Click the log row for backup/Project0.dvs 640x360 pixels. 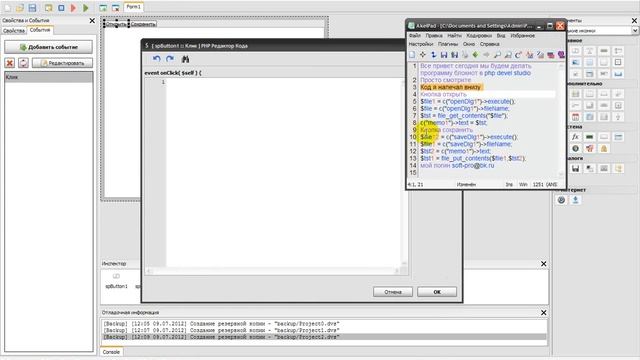click(324, 324)
